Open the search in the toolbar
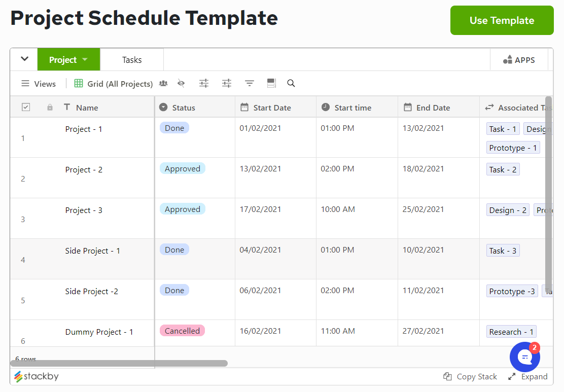The height and width of the screenshot is (392, 564). 291,83
